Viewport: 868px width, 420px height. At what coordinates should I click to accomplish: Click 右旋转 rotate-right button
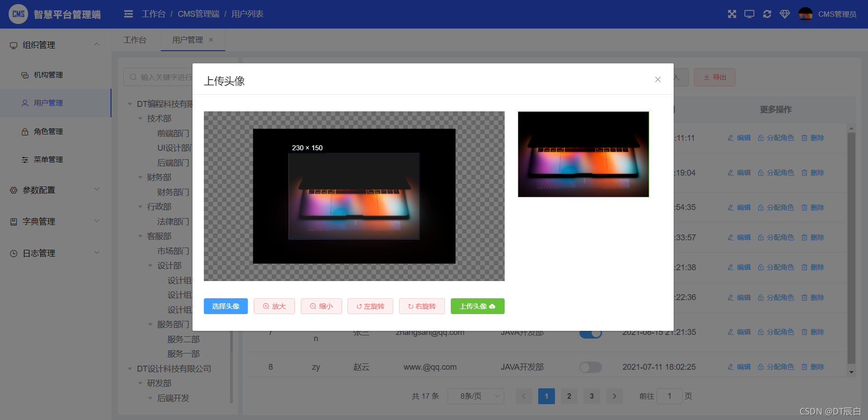pyautogui.click(x=422, y=306)
